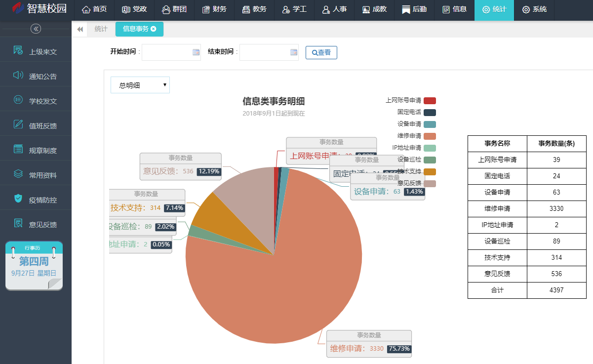Toggle 上网账号申请 legend red swatch
Screen dimensions: 593x364
(x=430, y=101)
